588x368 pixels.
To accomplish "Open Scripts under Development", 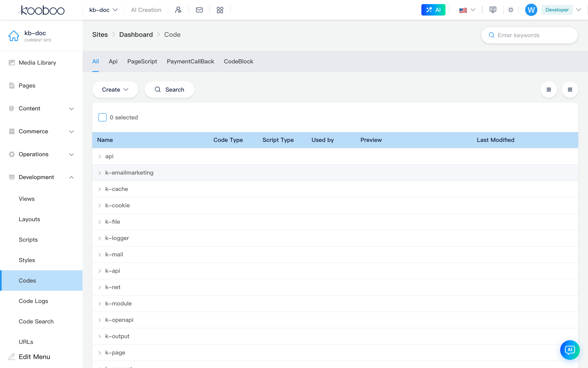I will click(x=28, y=240).
